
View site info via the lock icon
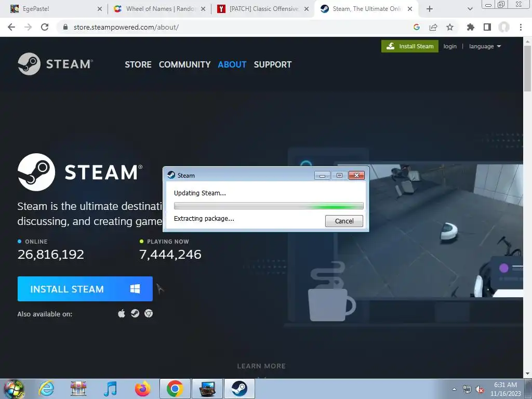(x=66, y=27)
